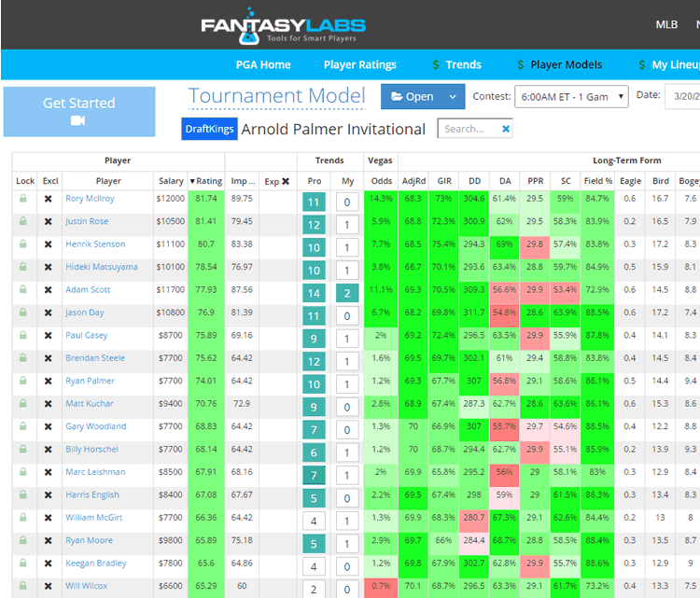The width and height of the screenshot is (700, 598).
Task: Exclude Jason Day X icon
Action: [x=49, y=313]
